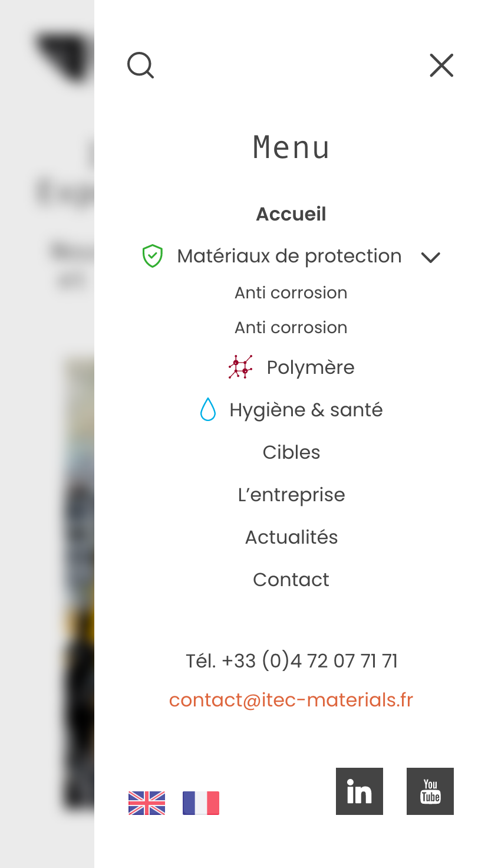Open the search magnifier icon

click(x=140, y=65)
